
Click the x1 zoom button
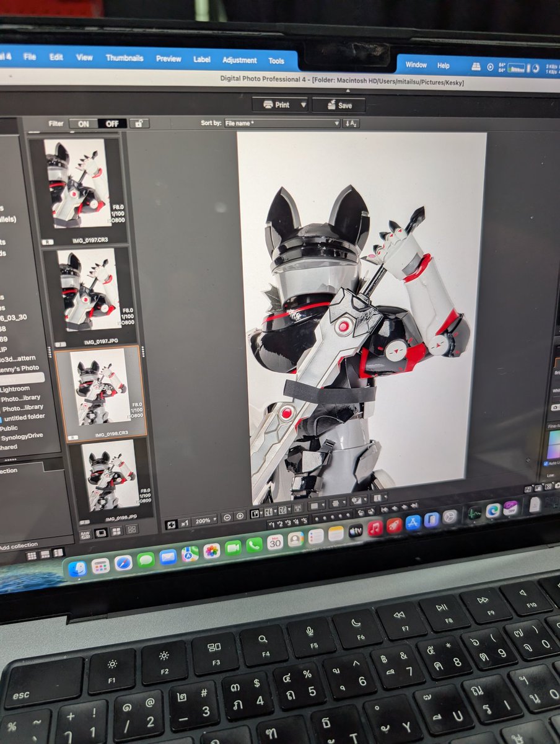click(x=185, y=523)
